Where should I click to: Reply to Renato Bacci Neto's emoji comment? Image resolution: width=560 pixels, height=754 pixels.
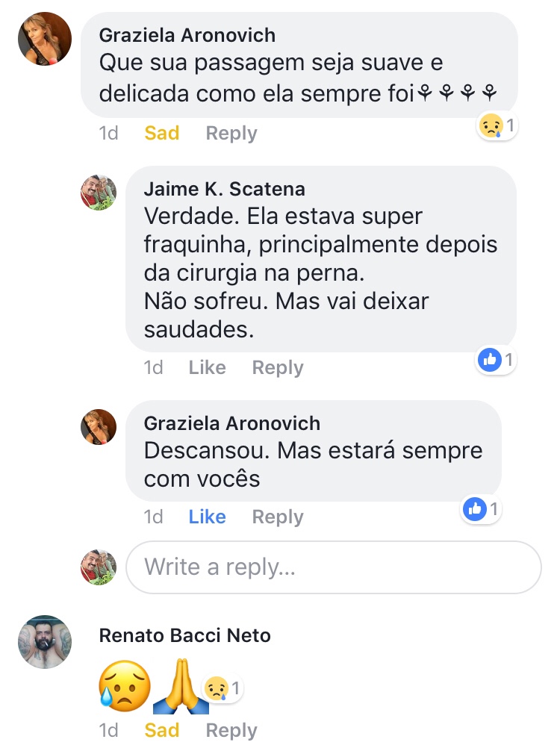pyautogui.click(x=231, y=731)
